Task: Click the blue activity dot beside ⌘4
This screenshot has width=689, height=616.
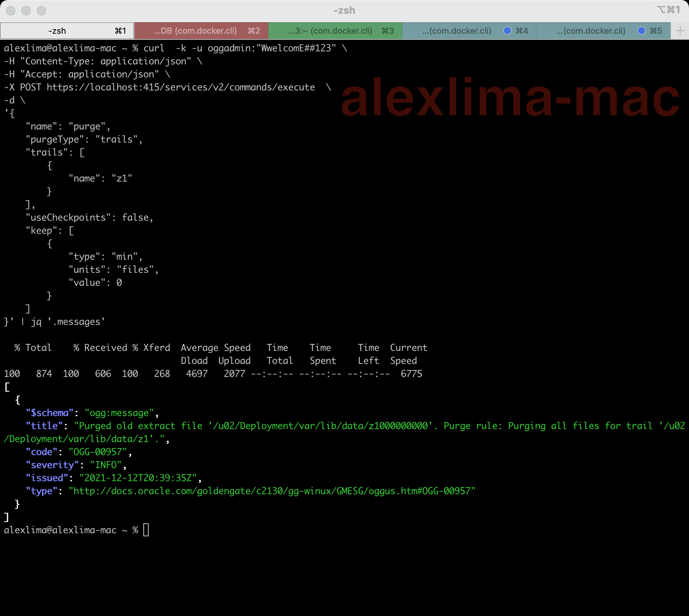Action: pyautogui.click(x=507, y=31)
